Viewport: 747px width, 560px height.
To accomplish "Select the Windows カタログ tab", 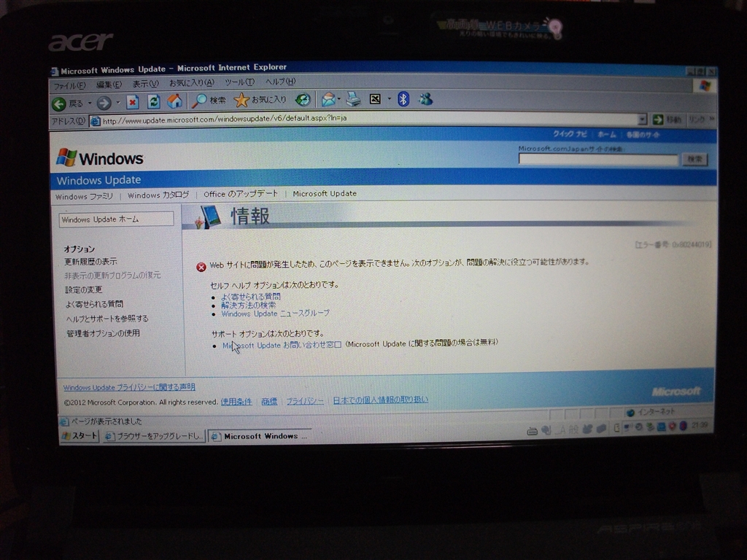I will coord(158,195).
